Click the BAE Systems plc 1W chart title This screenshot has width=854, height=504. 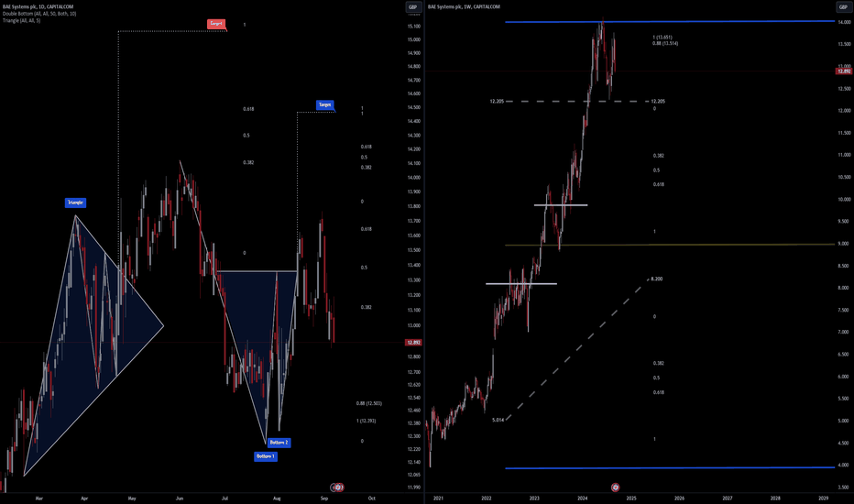point(464,7)
